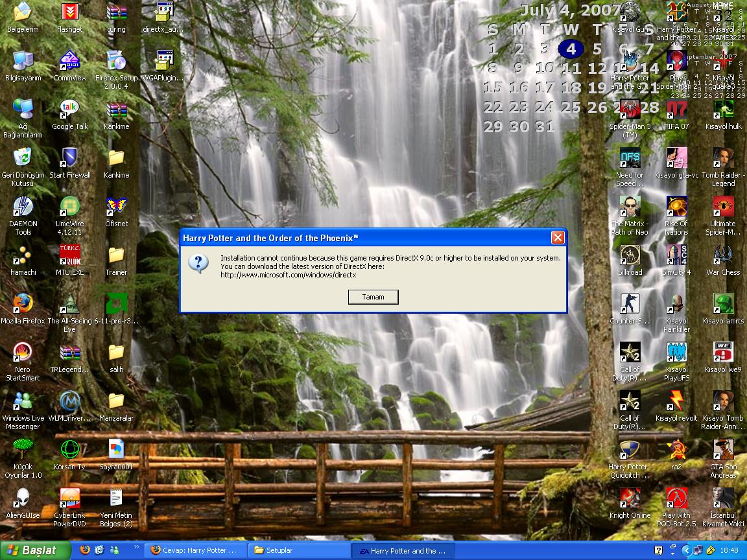Image resolution: width=747 pixels, height=560 pixels.
Task: Switch to Cevap: Harry Potter taskbar window
Action: pos(196,550)
